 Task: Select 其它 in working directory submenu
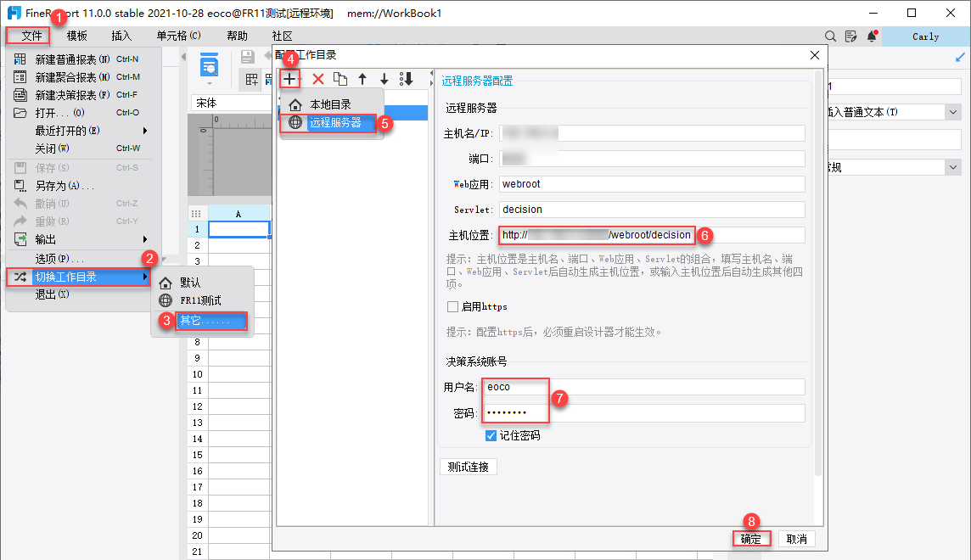[x=211, y=321]
